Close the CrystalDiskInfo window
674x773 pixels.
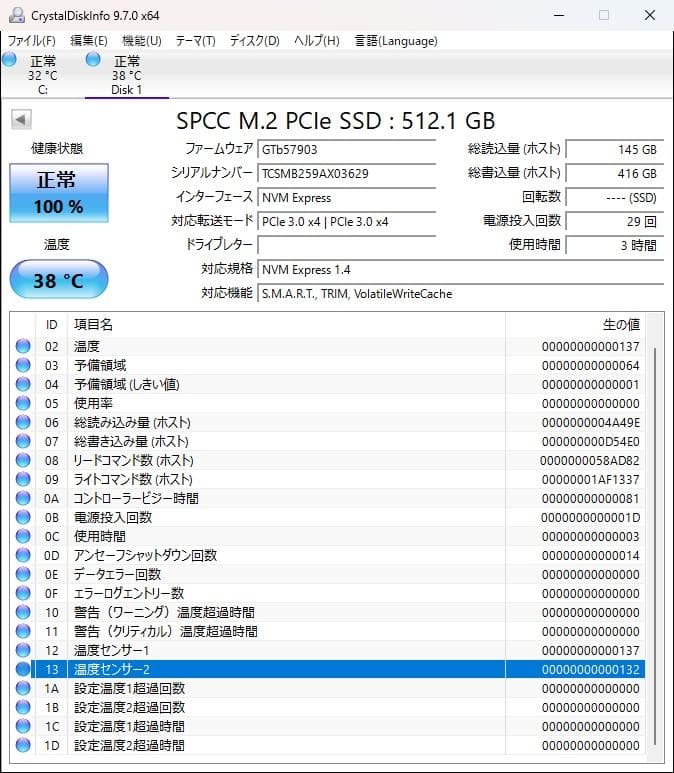pyautogui.click(x=650, y=15)
